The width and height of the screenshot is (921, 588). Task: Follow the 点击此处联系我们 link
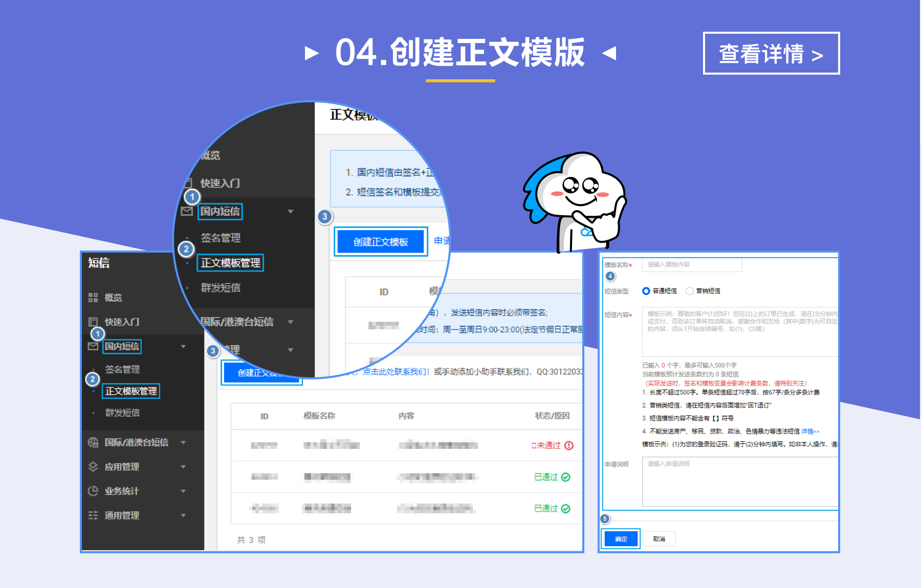pos(396,372)
